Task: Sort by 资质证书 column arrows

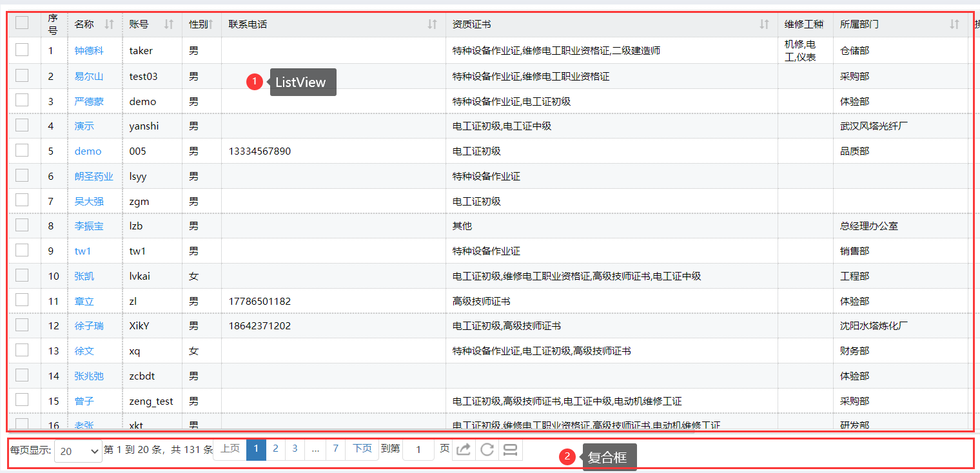Action: tap(765, 24)
